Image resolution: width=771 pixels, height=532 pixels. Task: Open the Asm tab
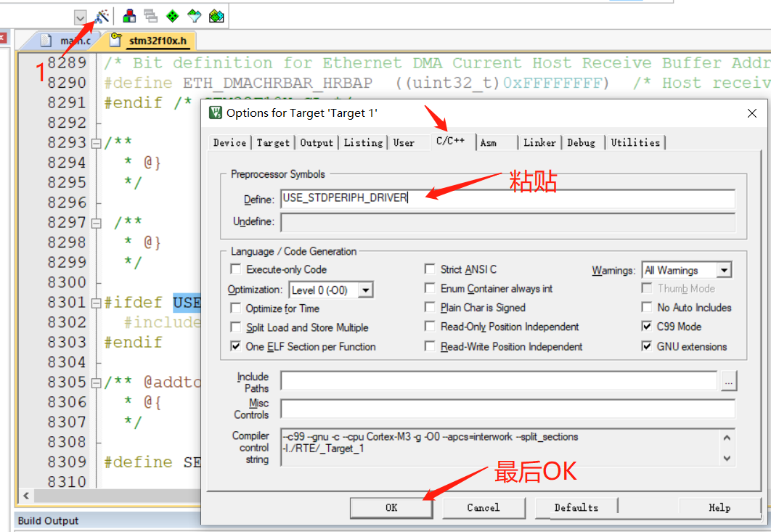pyautogui.click(x=489, y=142)
